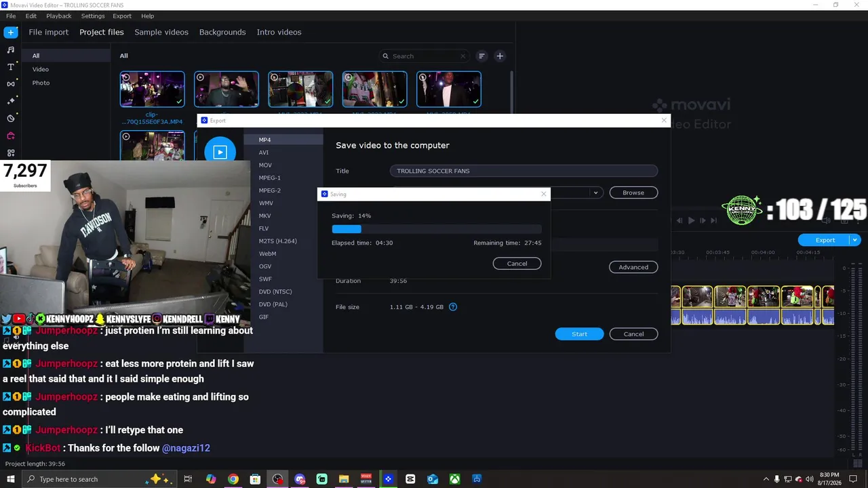The height and width of the screenshot is (488, 868).
Task: Filter project files by Photo
Action: pos(41,83)
